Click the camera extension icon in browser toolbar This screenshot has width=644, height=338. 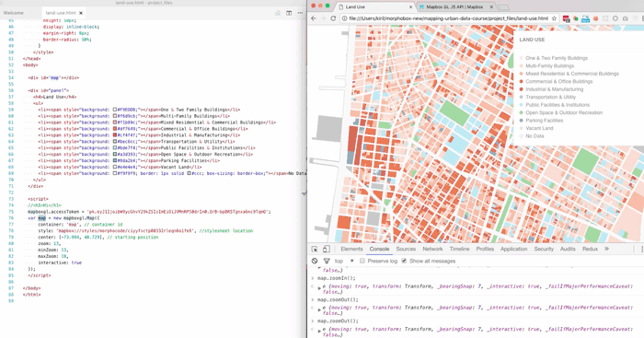click(625, 18)
